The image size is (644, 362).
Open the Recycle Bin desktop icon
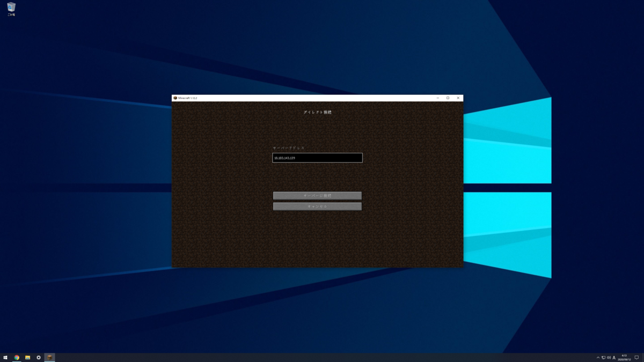[x=11, y=9]
